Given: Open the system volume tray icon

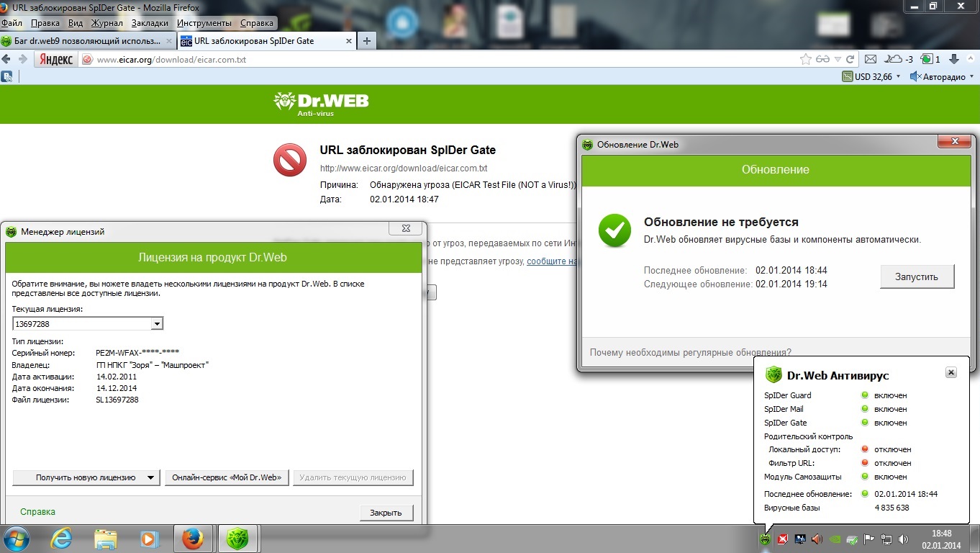Looking at the screenshot, I should coord(903,539).
